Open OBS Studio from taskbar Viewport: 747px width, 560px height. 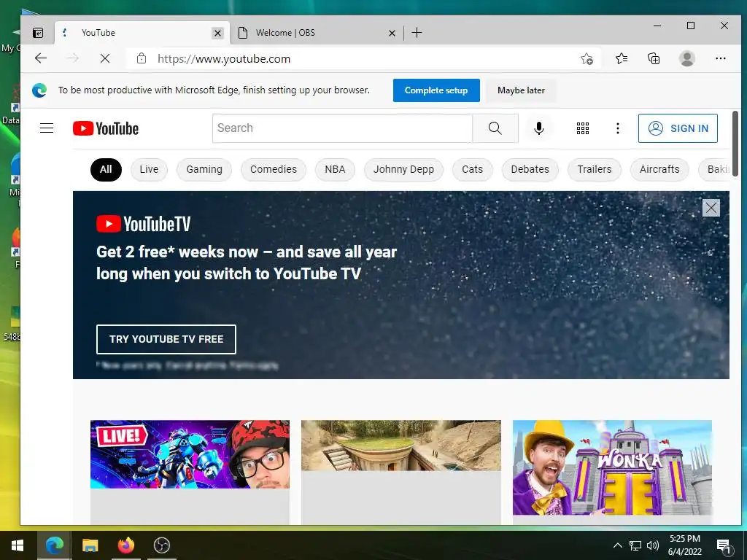[162, 545]
